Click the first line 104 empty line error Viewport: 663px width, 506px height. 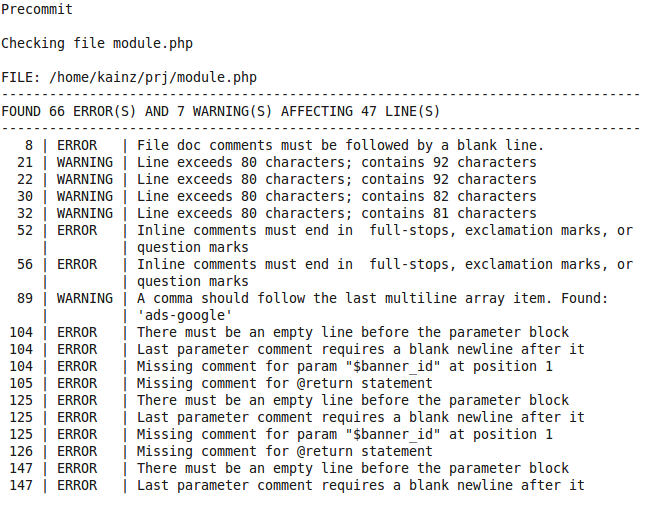point(352,333)
